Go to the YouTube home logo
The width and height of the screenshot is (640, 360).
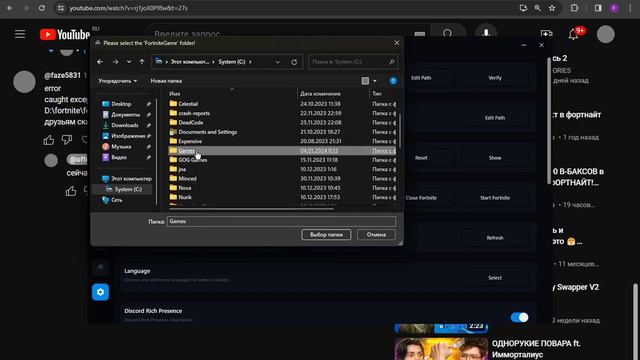[65, 35]
